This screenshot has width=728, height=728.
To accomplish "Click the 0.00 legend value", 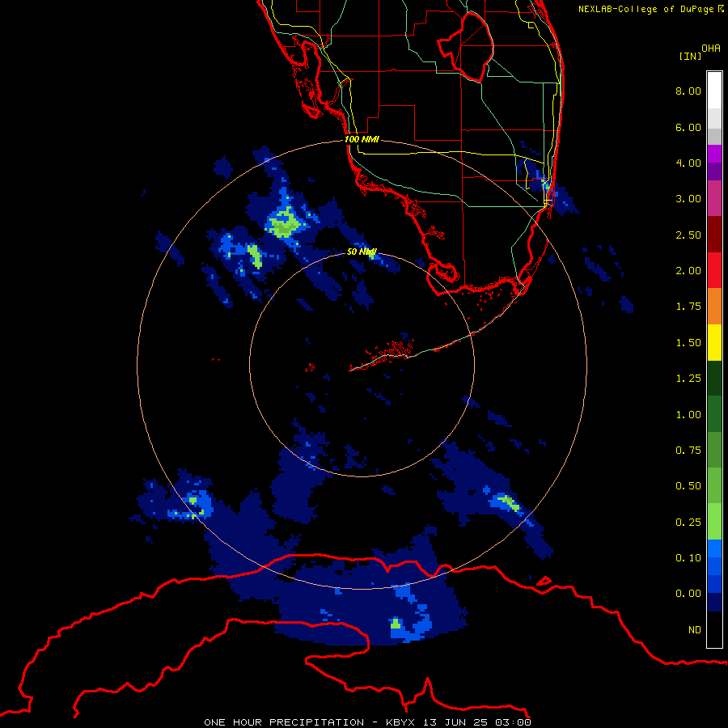I will coord(688,594).
